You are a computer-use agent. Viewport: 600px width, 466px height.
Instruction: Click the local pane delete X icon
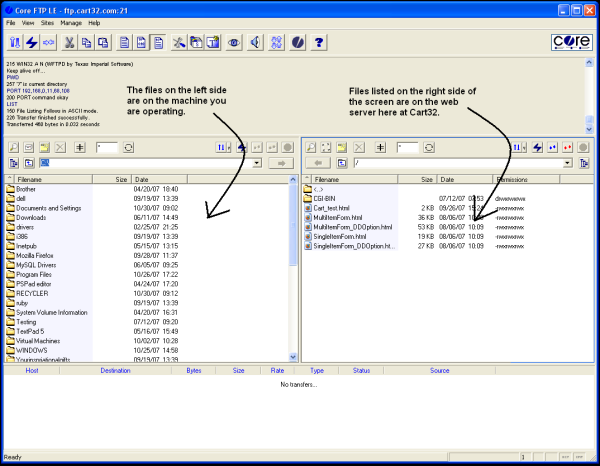coord(60,147)
